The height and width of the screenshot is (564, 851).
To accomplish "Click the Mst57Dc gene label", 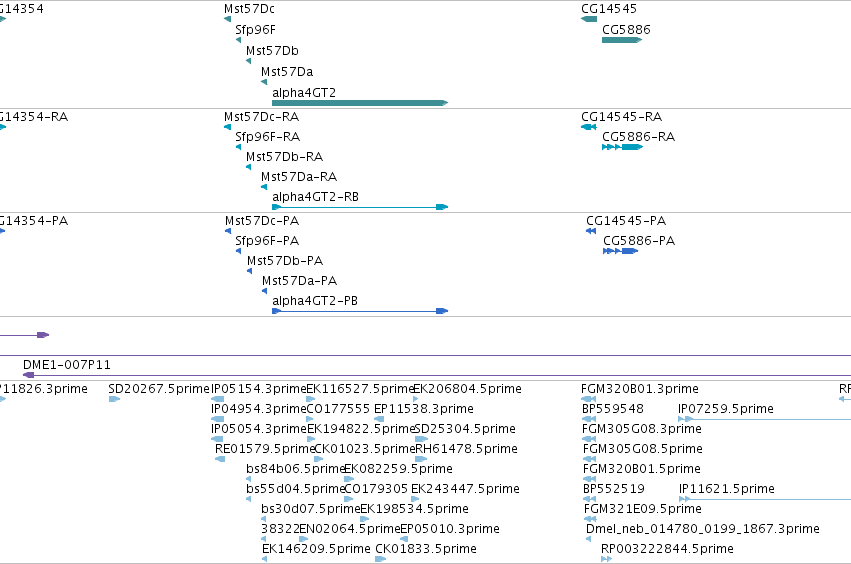I will tap(249, 9).
